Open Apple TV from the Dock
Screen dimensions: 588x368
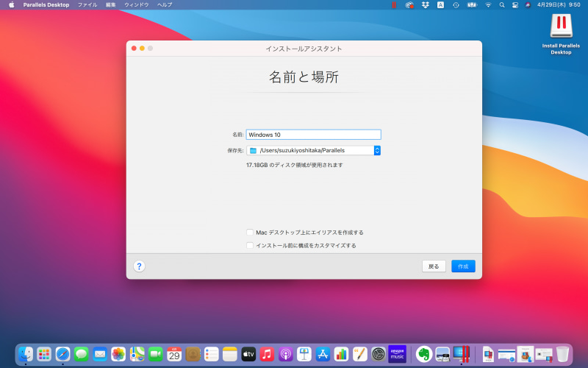[248, 354]
